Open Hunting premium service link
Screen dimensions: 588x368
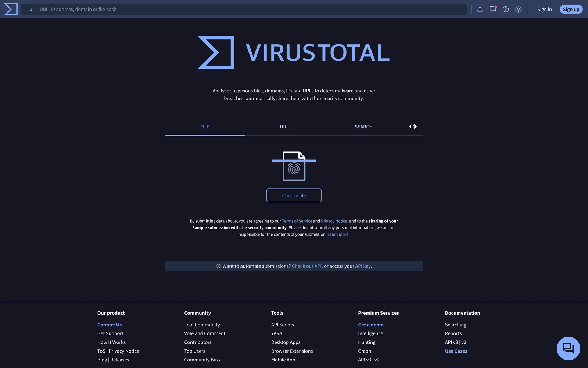coord(367,342)
